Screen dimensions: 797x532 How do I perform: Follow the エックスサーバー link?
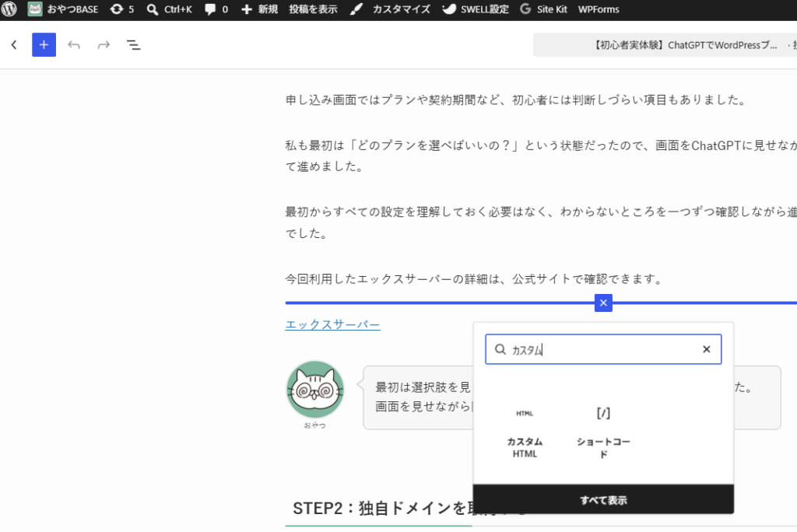point(332,324)
